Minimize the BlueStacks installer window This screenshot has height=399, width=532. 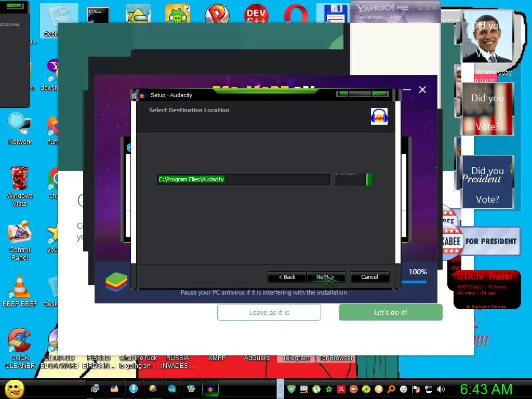point(407,89)
